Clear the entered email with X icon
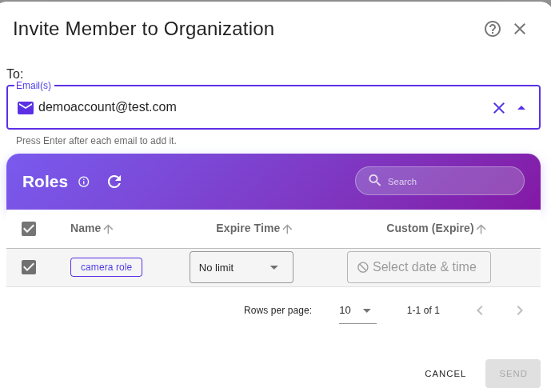Image resolution: width=551 pixels, height=392 pixels. pos(499,108)
